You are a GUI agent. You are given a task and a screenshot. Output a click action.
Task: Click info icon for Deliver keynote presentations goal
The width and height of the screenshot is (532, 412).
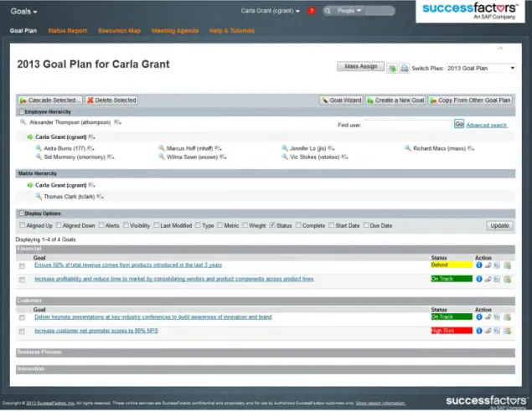pyautogui.click(x=478, y=317)
